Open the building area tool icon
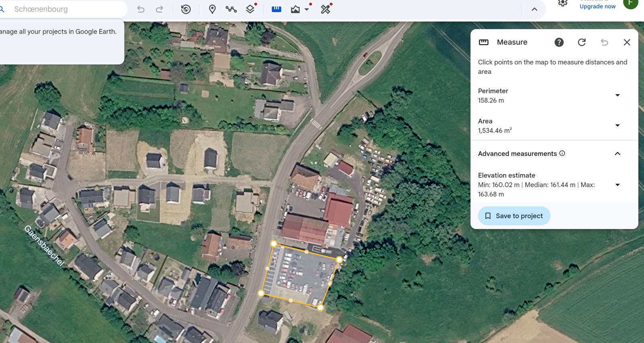The image size is (644, 343). (x=295, y=9)
